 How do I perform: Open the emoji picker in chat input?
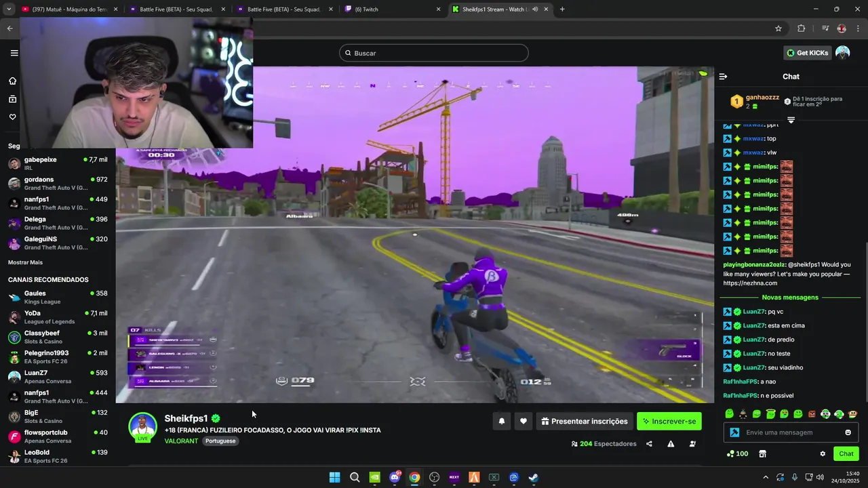(x=848, y=432)
